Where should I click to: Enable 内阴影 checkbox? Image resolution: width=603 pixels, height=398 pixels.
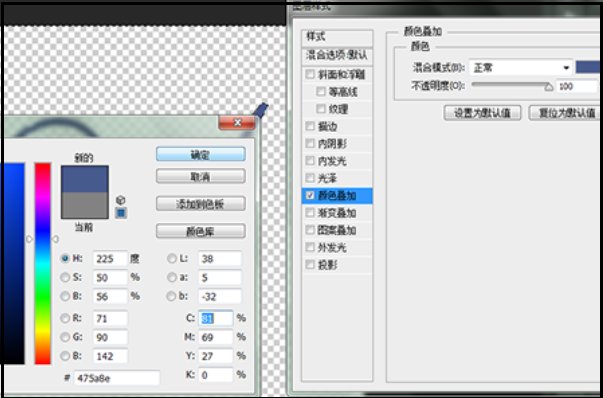coord(310,143)
